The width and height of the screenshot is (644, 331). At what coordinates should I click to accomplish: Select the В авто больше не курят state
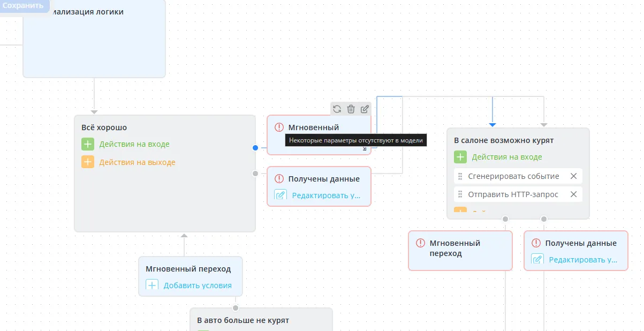243,320
